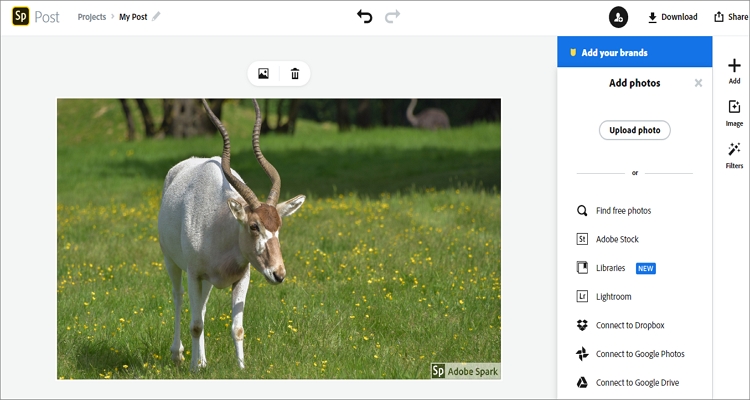Click the Dropbox logo icon
Screen dimensions: 750x400
(582, 325)
